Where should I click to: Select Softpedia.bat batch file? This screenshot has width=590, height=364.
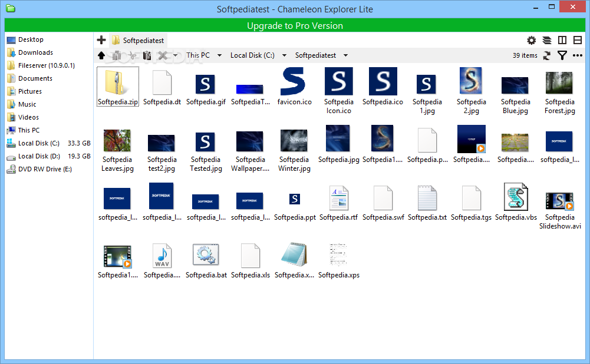coord(206,262)
